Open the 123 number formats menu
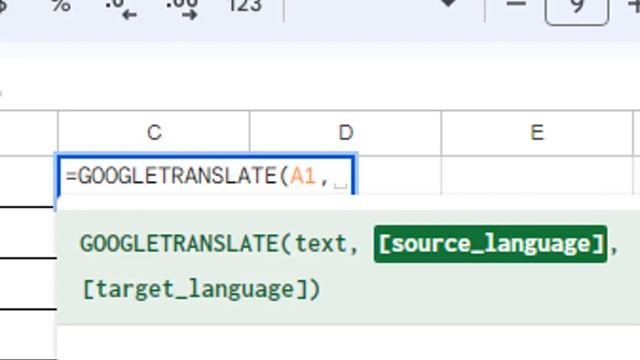Viewport: 640px width, 360px height. pos(244,6)
